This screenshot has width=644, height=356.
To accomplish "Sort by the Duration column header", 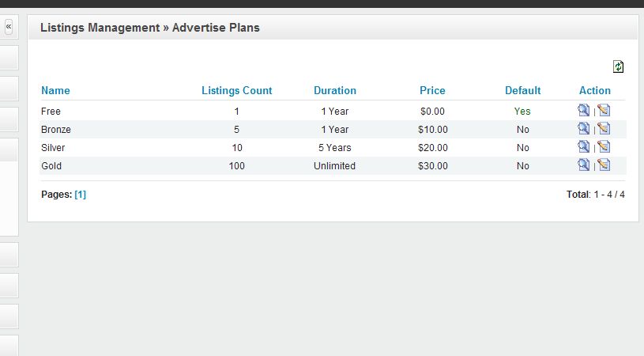I will pos(335,91).
